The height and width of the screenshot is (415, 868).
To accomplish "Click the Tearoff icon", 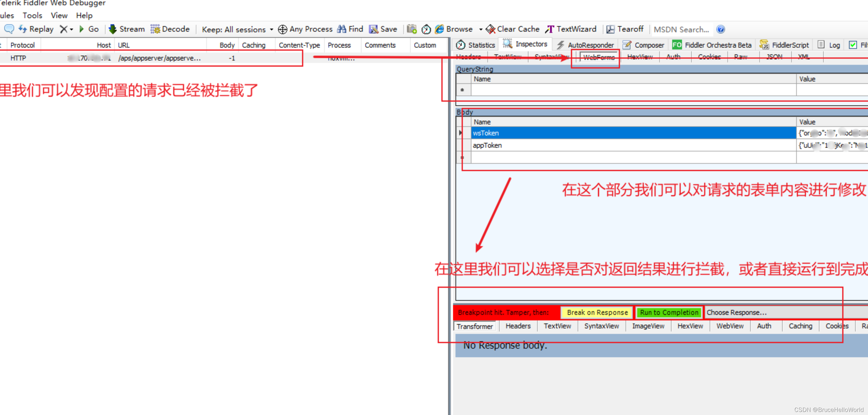I will [625, 29].
